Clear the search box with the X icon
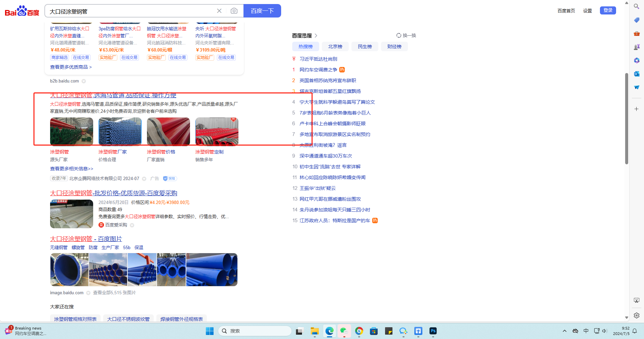 click(x=219, y=11)
